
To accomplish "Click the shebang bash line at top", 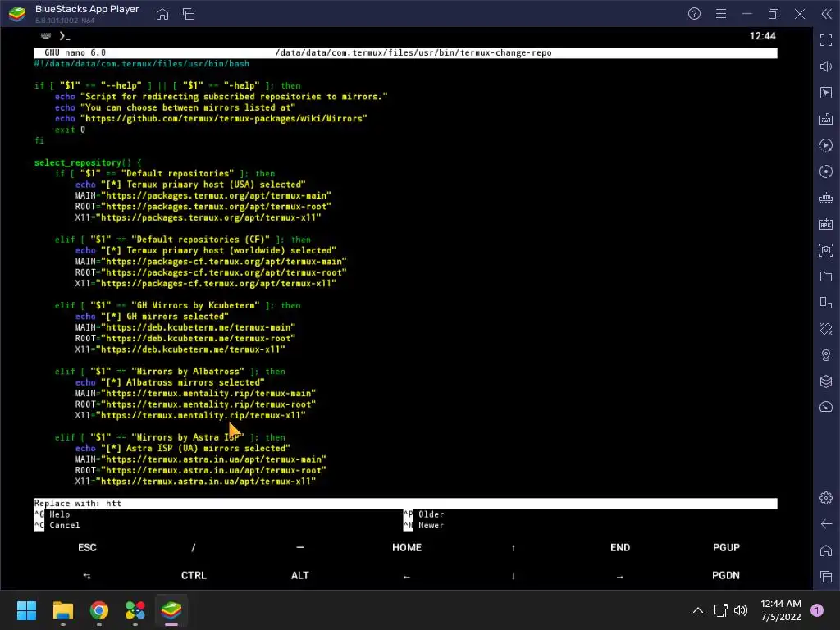I will coord(142,64).
